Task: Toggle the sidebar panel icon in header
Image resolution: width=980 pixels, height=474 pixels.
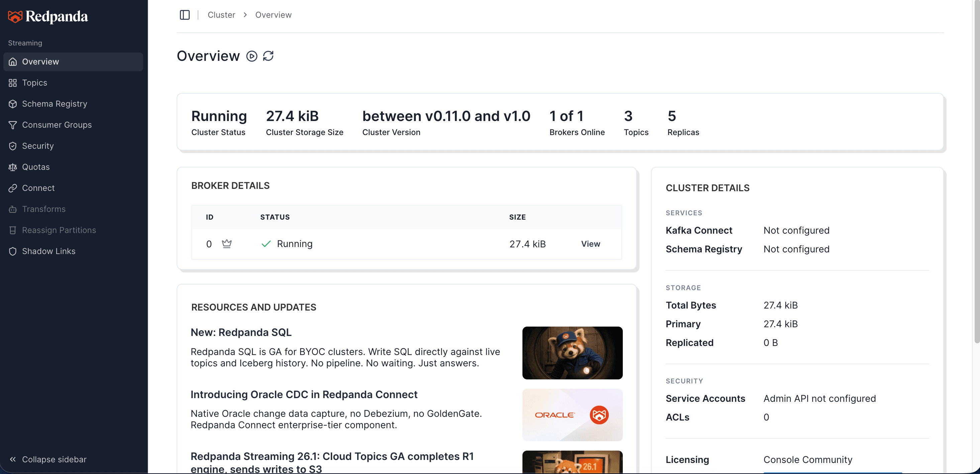Action: pos(185,15)
